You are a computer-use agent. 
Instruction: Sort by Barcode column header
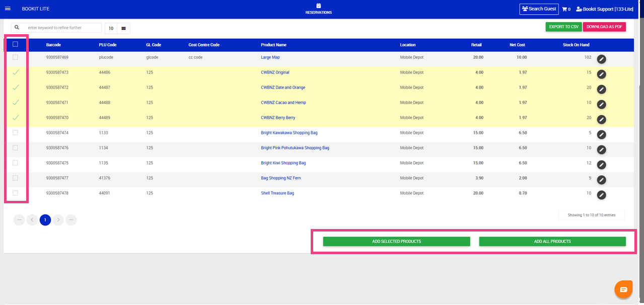point(53,45)
